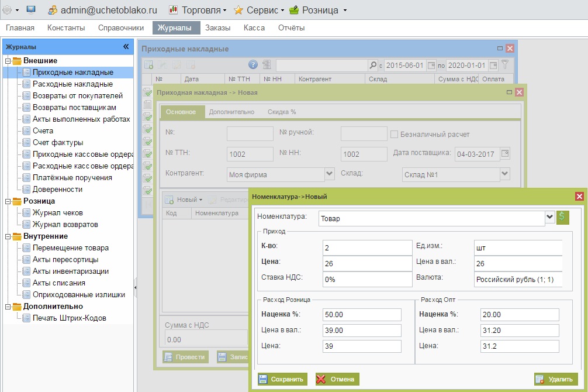Collapse the Дополнительно tree folder
The image size is (588, 392).
(x=8, y=307)
